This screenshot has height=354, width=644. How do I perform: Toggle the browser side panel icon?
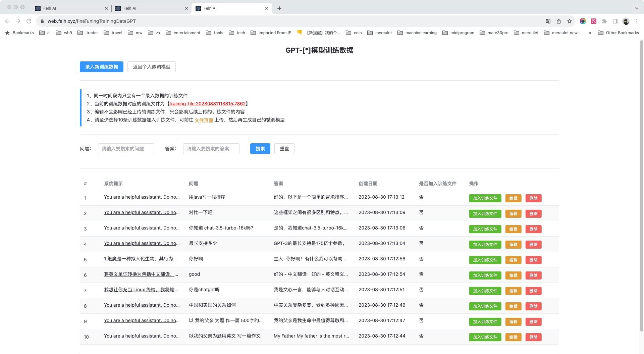pos(615,21)
